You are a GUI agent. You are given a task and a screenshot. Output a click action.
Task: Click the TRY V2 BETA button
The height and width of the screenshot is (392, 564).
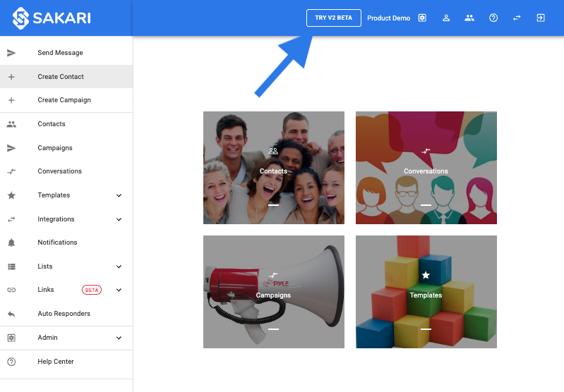(333, 18)
